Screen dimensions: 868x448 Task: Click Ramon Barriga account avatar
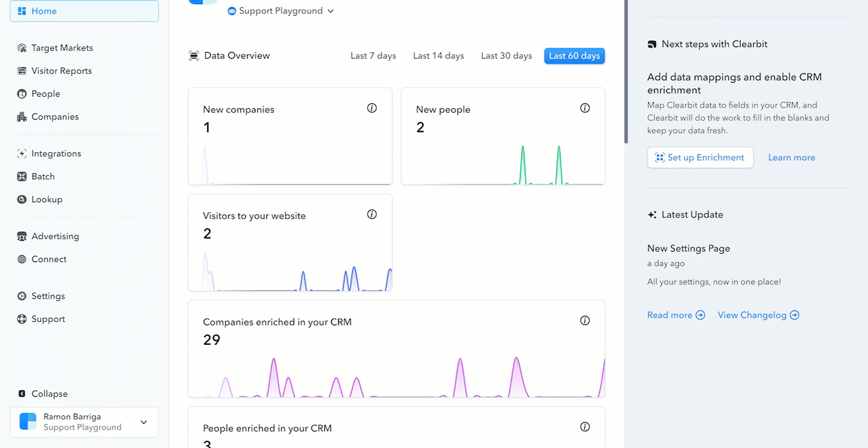tap(28, 421)
